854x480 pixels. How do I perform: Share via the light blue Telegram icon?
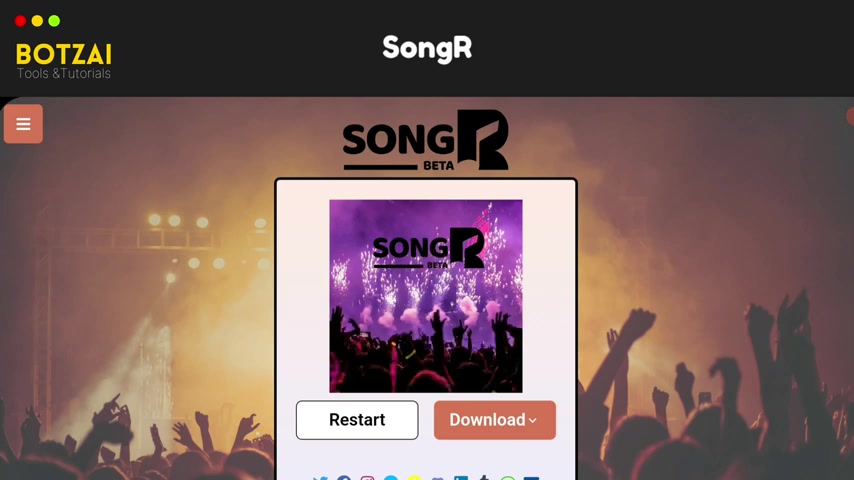coord(391,477)
